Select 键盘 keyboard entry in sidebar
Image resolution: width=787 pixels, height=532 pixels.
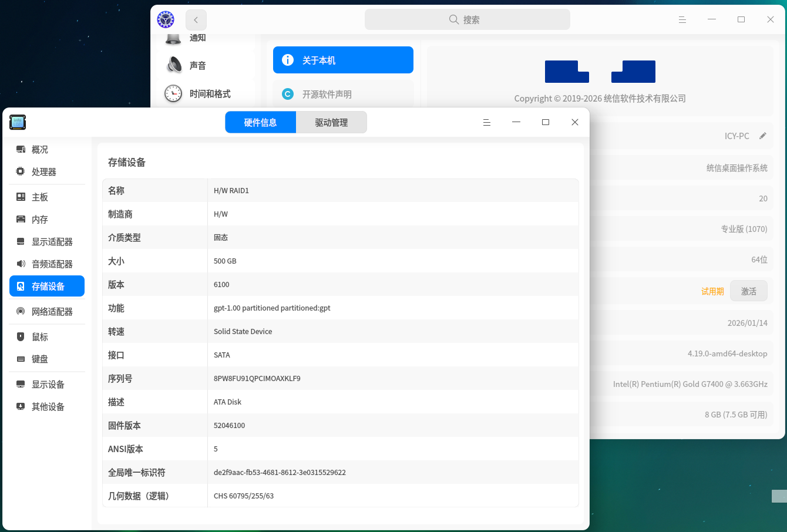[47, 359]
